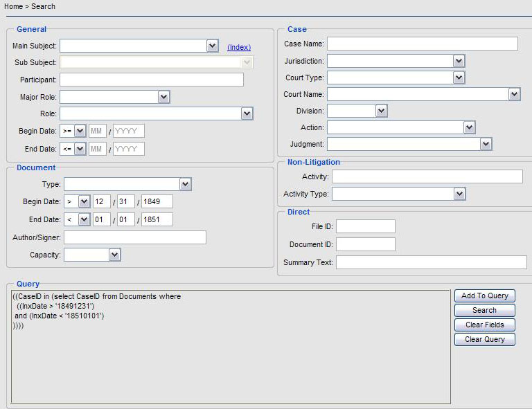
Task: Click the Participant text field
Action: (x=152, y=80)
